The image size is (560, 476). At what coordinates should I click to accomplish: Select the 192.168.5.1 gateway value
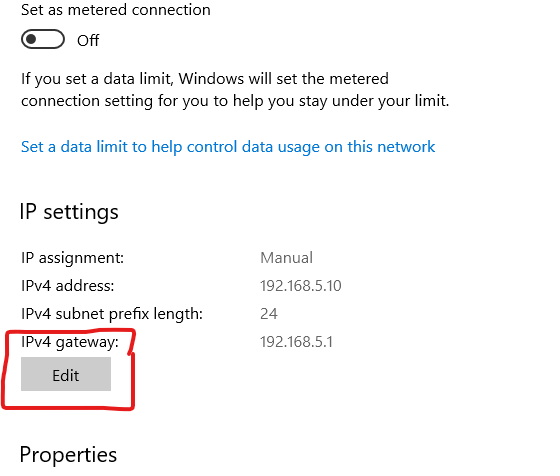[296, 342]
